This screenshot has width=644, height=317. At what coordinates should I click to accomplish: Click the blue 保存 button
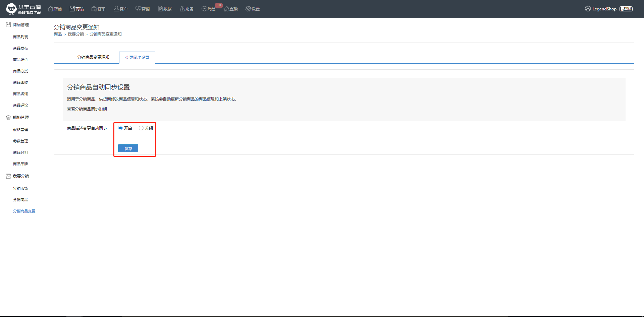click(x=128, y=148)
